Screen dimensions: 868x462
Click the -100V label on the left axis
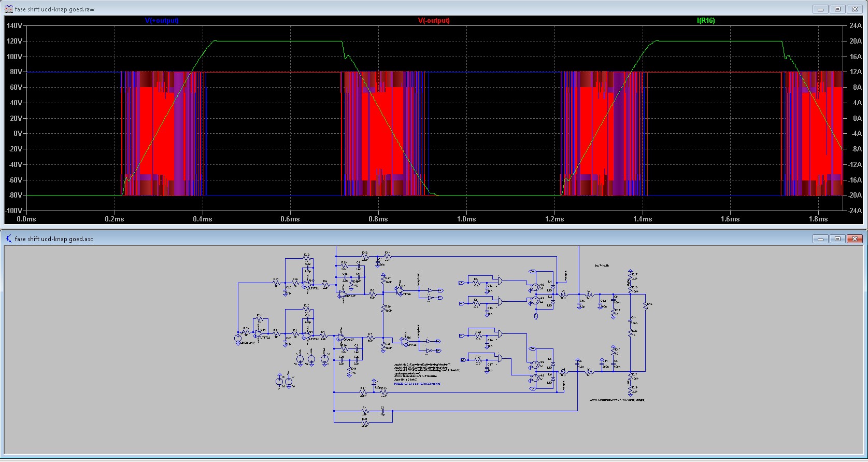point(13,211)
